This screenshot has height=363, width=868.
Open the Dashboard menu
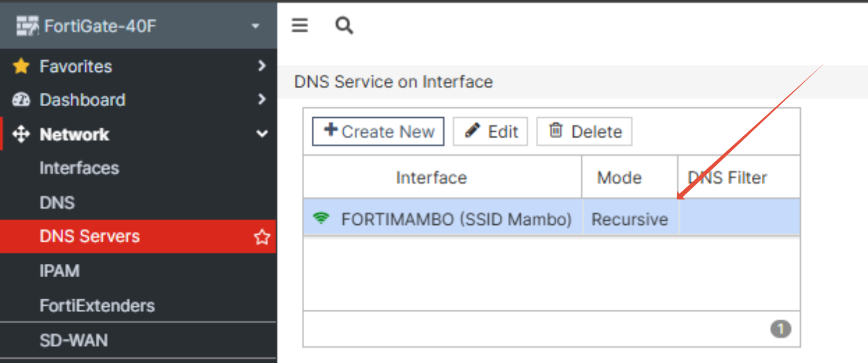82,100
